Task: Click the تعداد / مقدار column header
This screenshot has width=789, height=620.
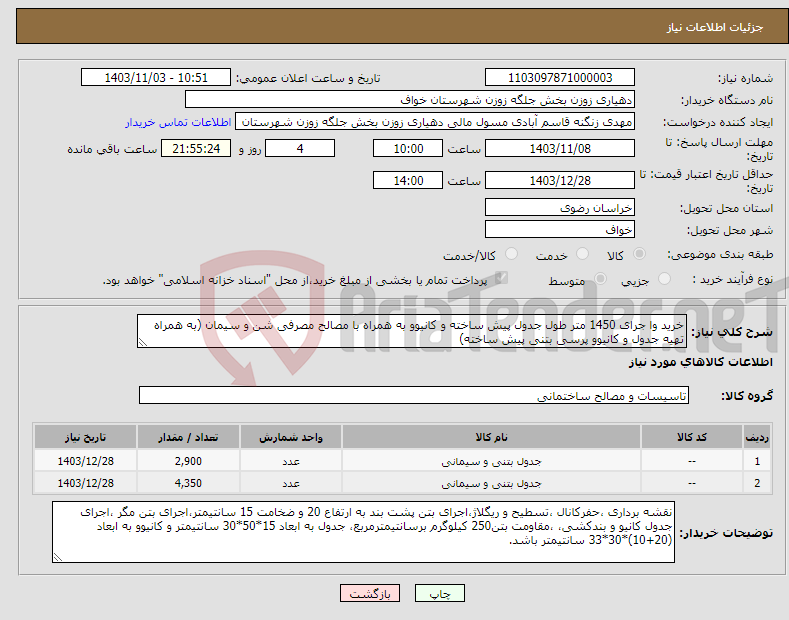Action: tap(188, 437)
